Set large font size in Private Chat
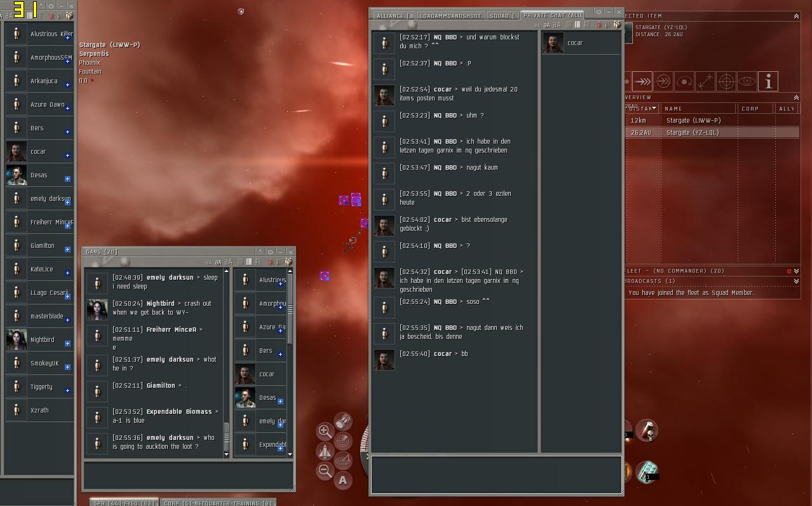This screenshot has width=812, height=506. tap(557, 25)
